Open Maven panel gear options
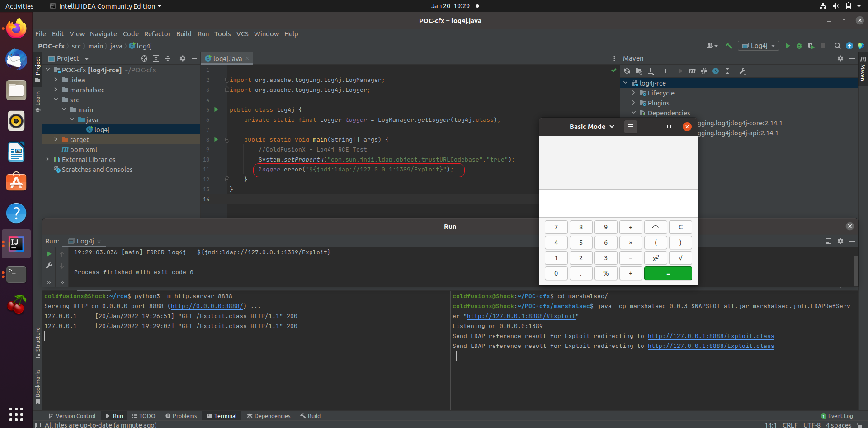 (840, 58)
